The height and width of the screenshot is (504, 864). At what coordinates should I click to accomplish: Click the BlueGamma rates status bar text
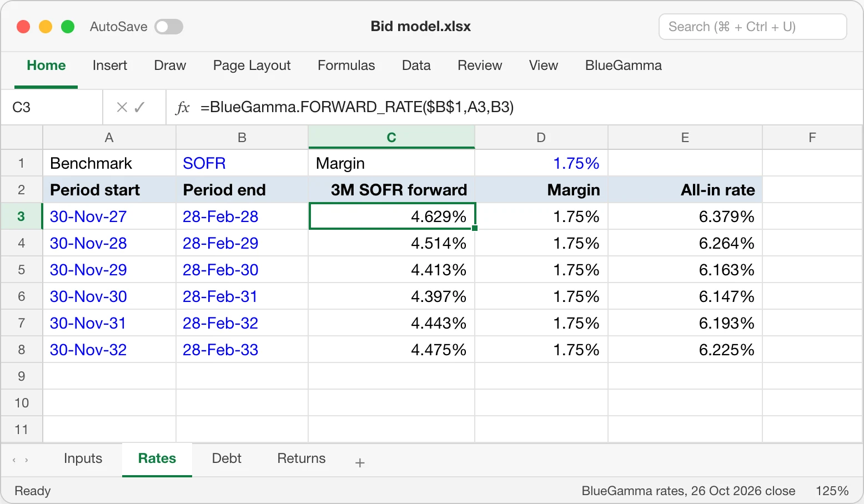click(x=689, y=491)
